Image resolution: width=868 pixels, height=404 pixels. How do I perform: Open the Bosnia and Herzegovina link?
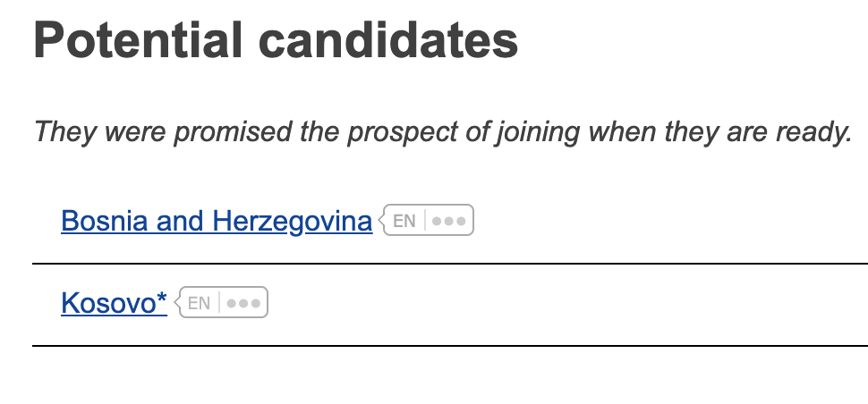[216, 221]
